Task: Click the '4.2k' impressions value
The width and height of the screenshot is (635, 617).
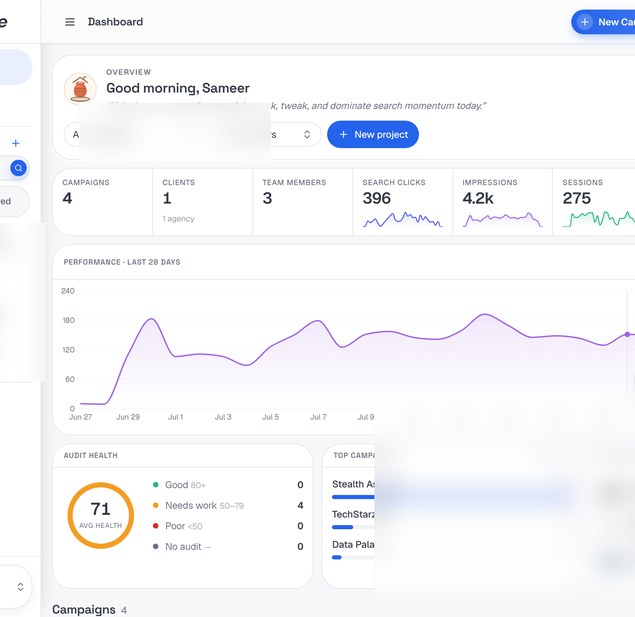Action: (478, 198)
